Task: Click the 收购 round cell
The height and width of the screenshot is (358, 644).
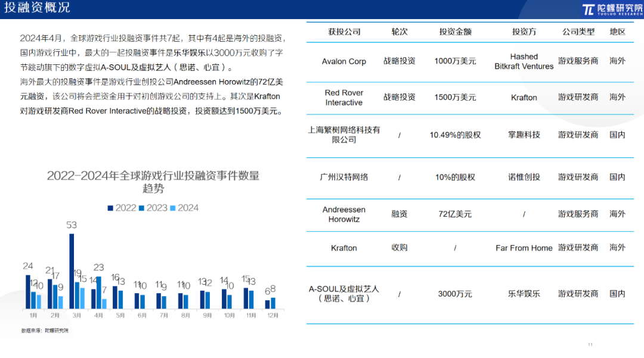Action: point(399,248)
